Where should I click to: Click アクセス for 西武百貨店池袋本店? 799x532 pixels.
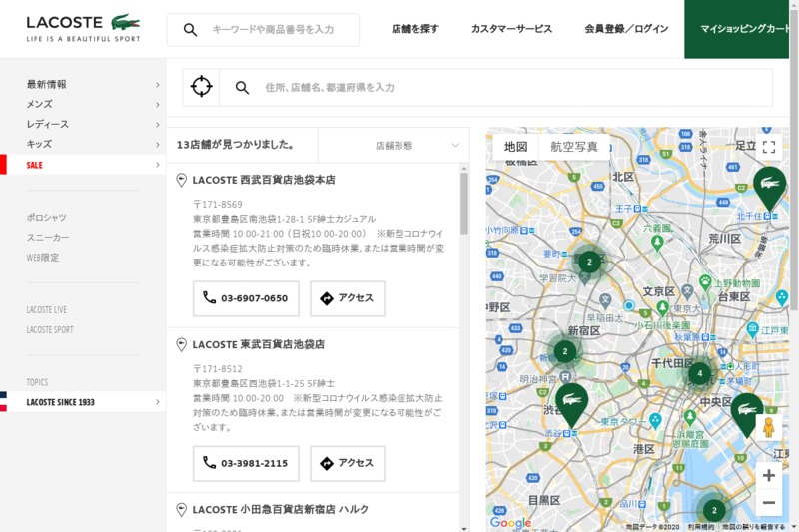(x=348, y=298)
